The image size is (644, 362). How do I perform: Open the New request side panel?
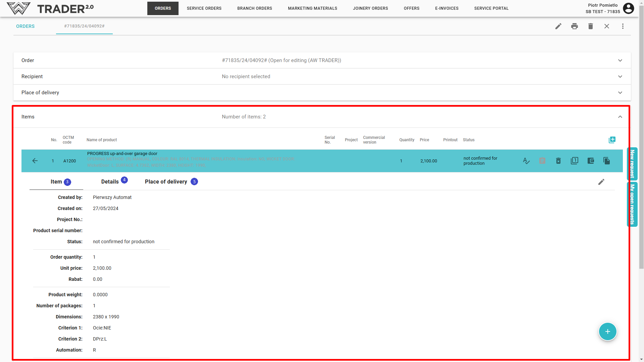point(632,164)
